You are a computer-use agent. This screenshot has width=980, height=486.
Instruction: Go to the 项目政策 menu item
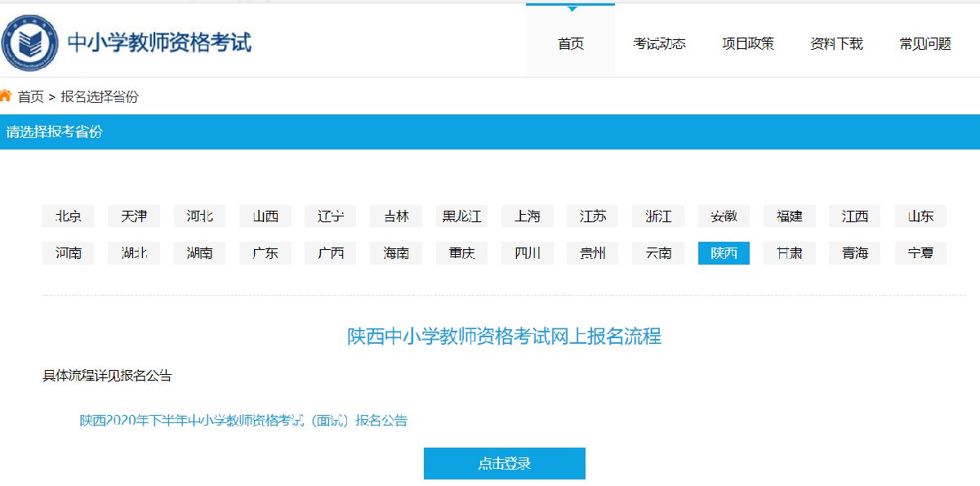point(747,44)
